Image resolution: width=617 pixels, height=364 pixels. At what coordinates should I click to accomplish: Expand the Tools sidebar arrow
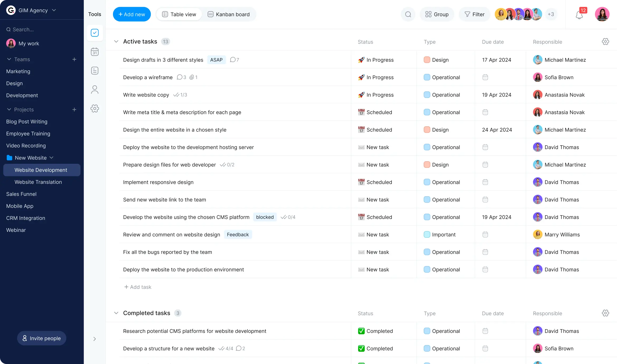click(x=95, y=339)
